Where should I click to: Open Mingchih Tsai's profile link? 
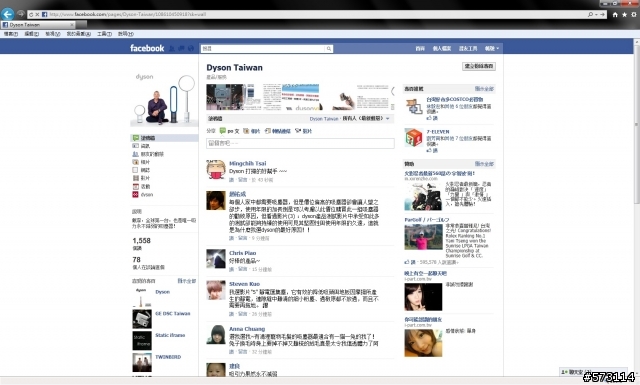[x=247, y=163]
